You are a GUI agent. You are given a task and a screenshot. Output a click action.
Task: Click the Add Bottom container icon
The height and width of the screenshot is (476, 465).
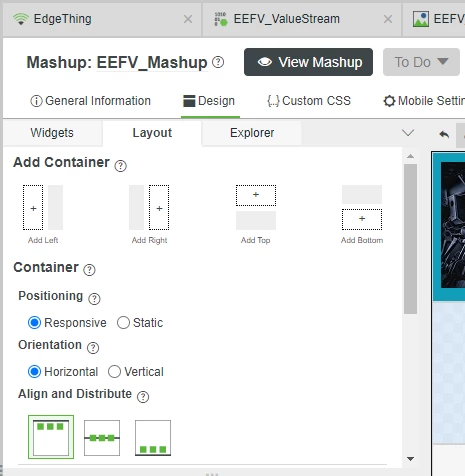(x=362, y=207)
